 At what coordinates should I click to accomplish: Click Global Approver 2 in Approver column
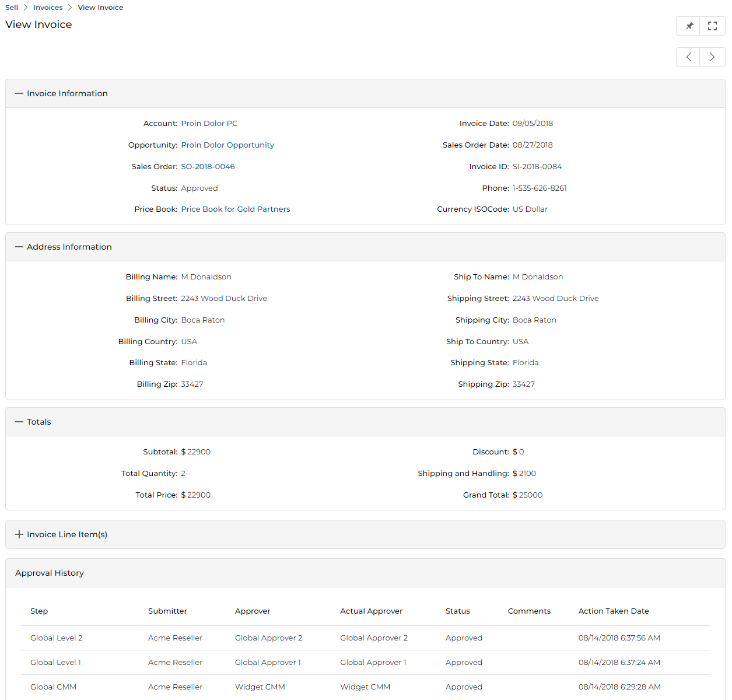[x=269, y=638]
